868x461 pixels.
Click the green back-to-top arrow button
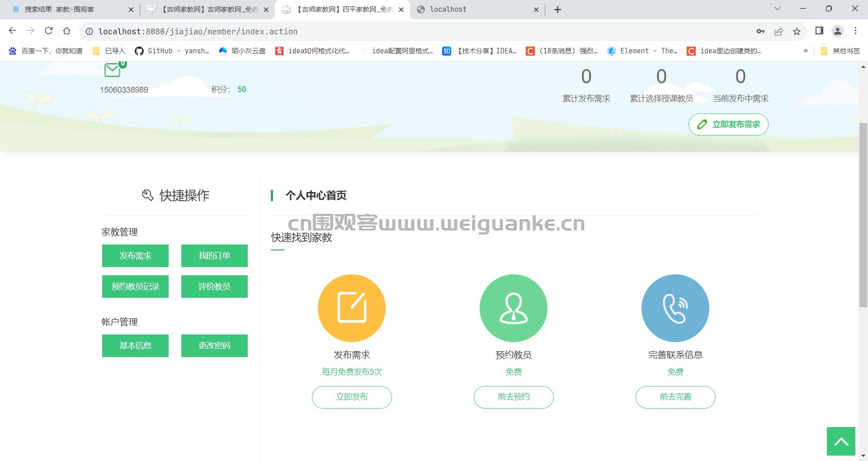point(841,441)
